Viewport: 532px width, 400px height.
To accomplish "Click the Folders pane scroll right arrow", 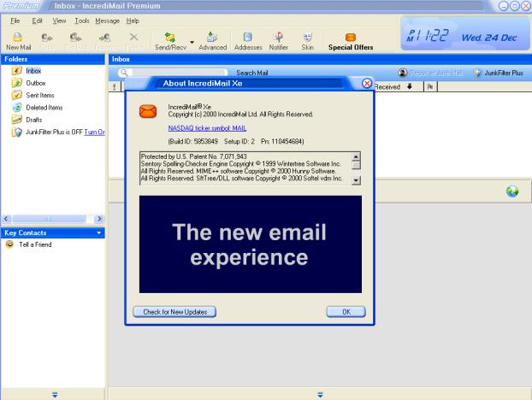I will [x=99, y=219].
